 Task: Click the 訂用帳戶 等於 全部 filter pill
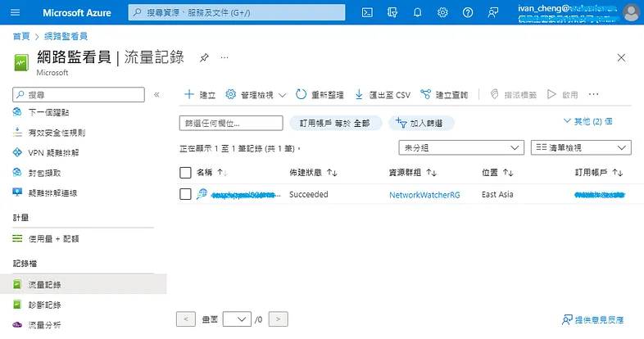(x=336, y=123)
